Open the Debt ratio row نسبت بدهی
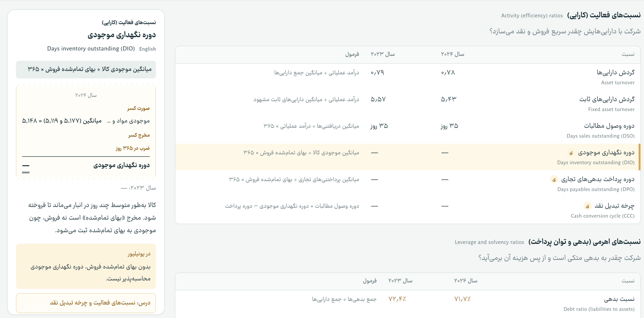Screen dimensions: 644x318 (408, 304)
